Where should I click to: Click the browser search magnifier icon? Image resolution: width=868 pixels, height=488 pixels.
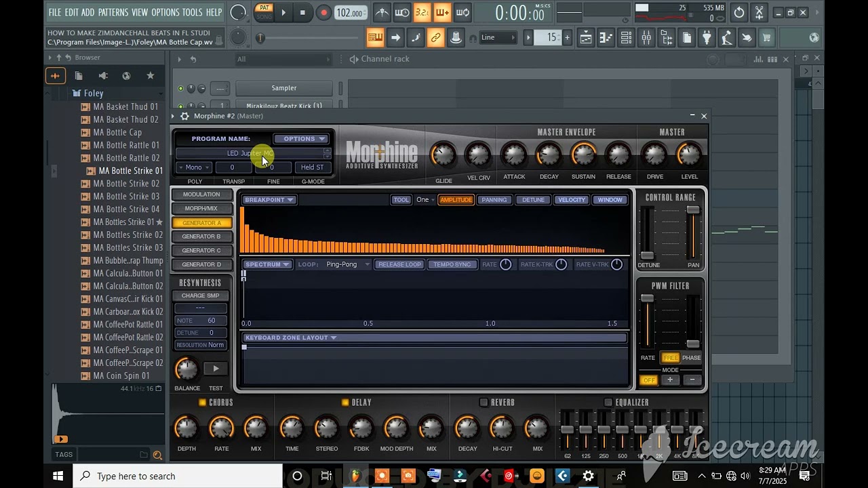pos(157,455)
